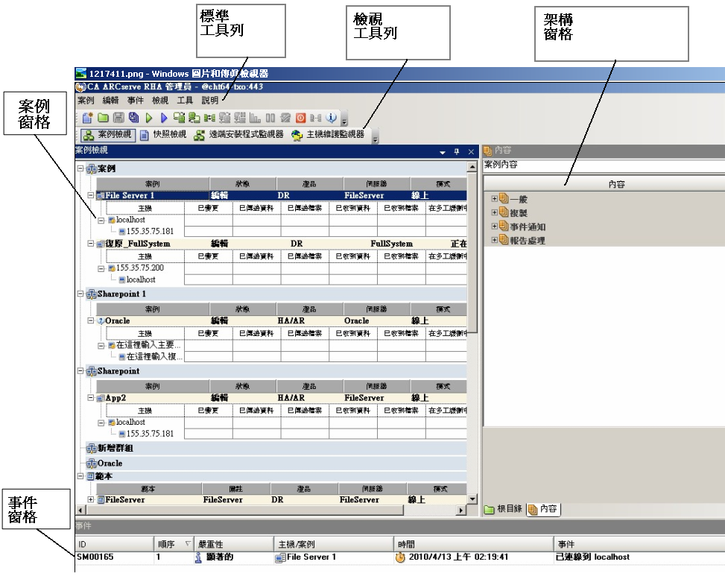The height and width of the screenshot is (588, 725).
Task: Click the Sharepoint 1 group icon
Action: (92, 294)
